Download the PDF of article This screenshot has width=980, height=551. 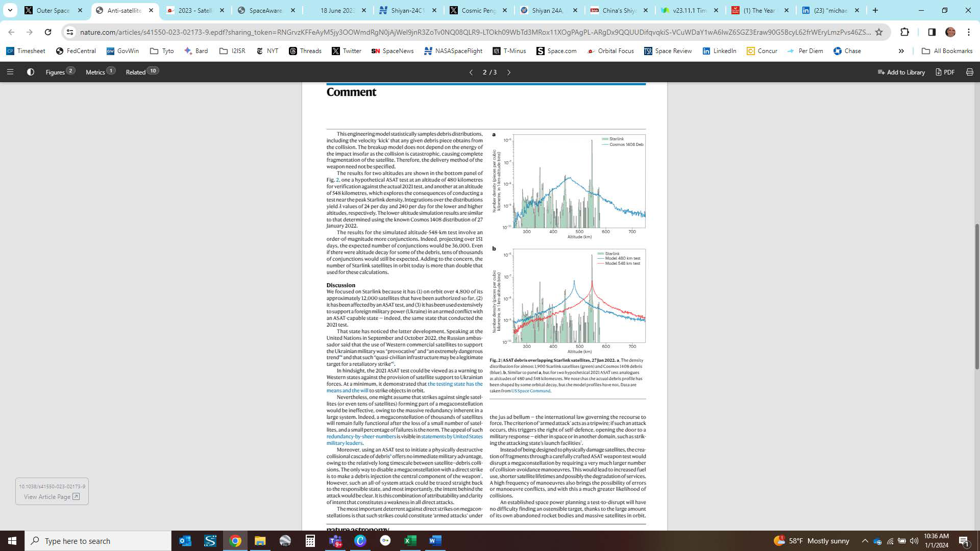point(945,72)
